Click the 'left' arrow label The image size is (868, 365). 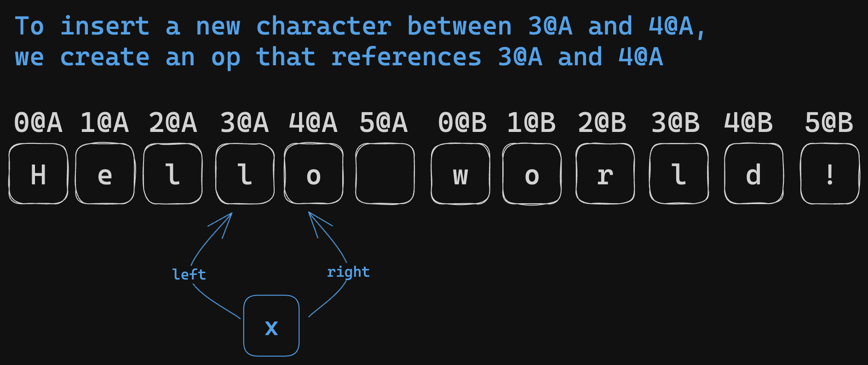[189, 274]
